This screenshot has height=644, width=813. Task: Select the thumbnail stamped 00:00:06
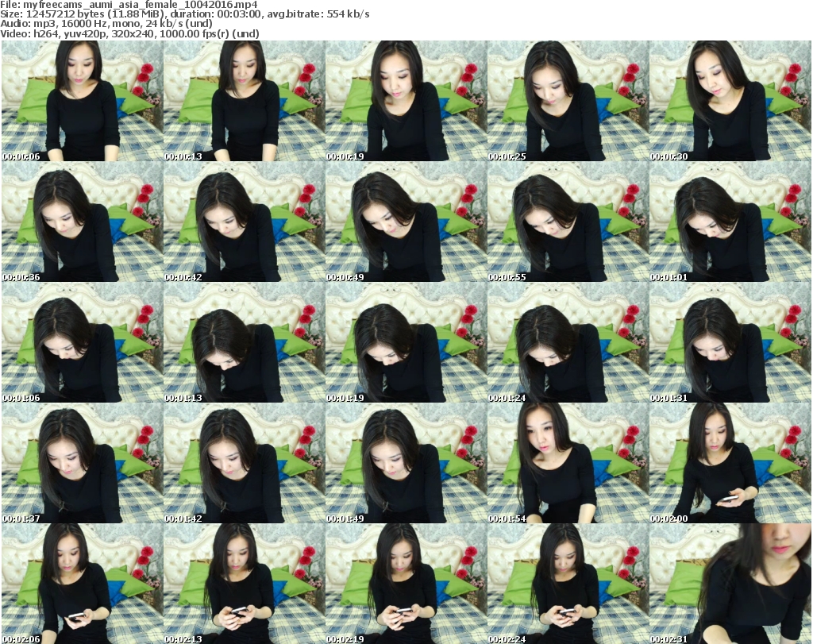click(x=83, y=101)
